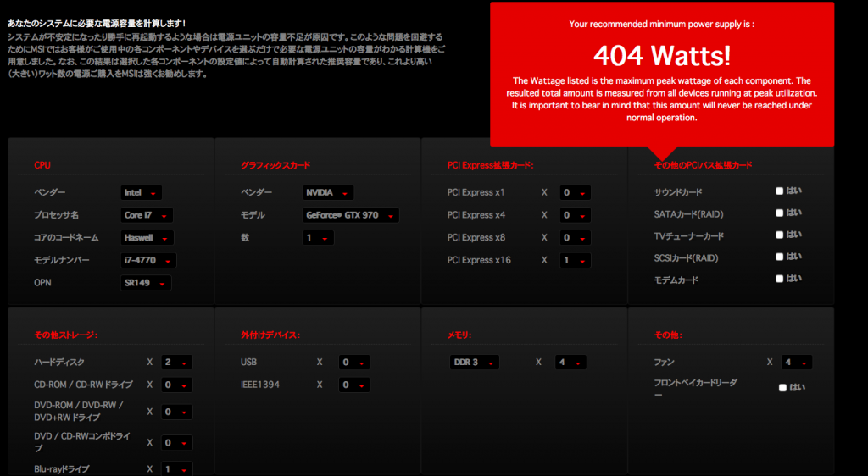This screenshot has width=868, height=476.
Task: Click the その他ストレージ heading
Action: tap(66, 335)
